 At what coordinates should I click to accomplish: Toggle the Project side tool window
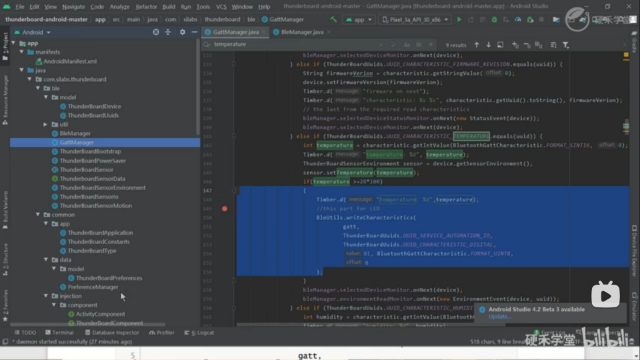[5, 46]
